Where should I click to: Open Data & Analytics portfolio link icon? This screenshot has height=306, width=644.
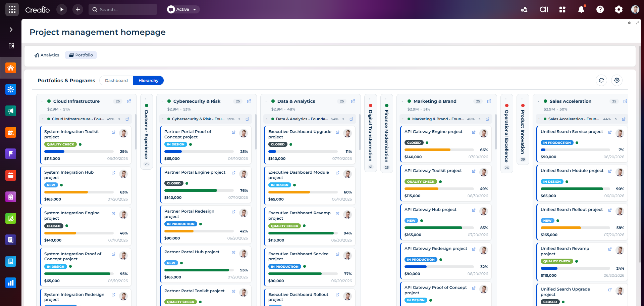[353, 101]
